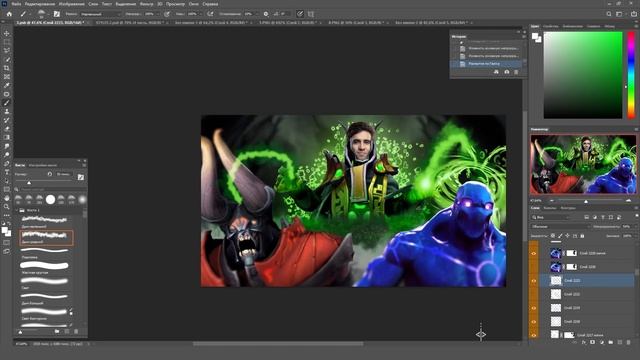Select the Gradient tool
This screenshot has width=640, height=360.
tap(7, 138)
